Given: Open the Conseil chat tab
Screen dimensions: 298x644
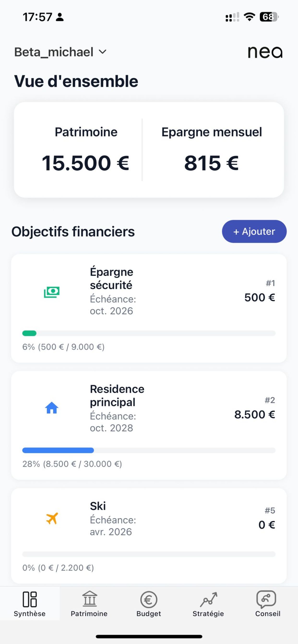Looking at the screenshot, I should (x=268, y=604).
